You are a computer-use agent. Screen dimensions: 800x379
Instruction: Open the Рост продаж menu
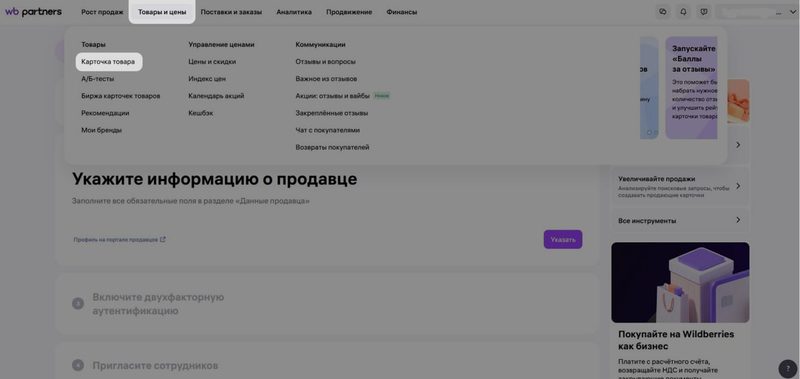pyautogui.click(x=102, y=12)
